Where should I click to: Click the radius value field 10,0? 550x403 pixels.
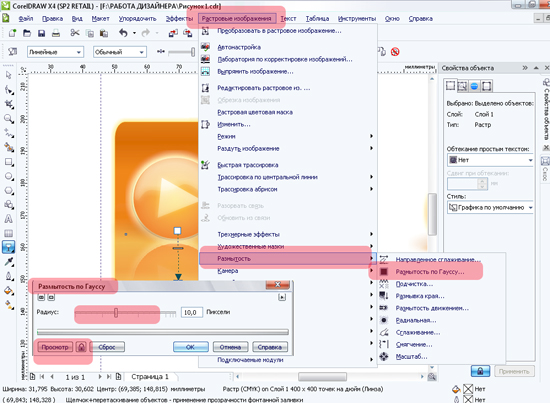coord(192,312)
